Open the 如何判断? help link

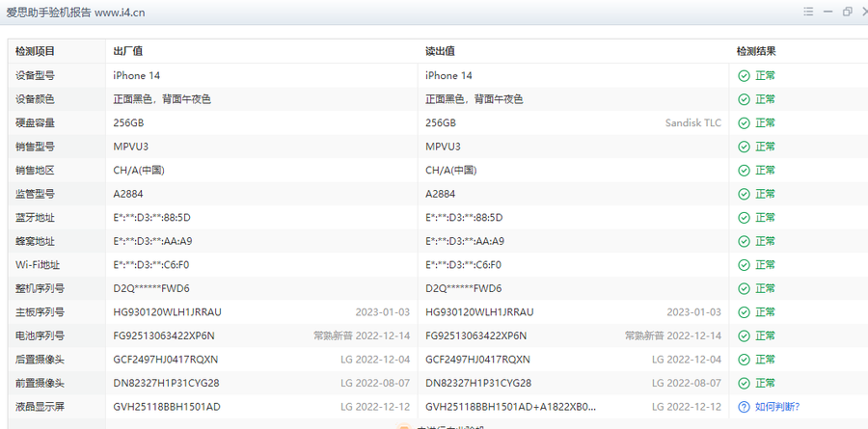pos(777,407)
